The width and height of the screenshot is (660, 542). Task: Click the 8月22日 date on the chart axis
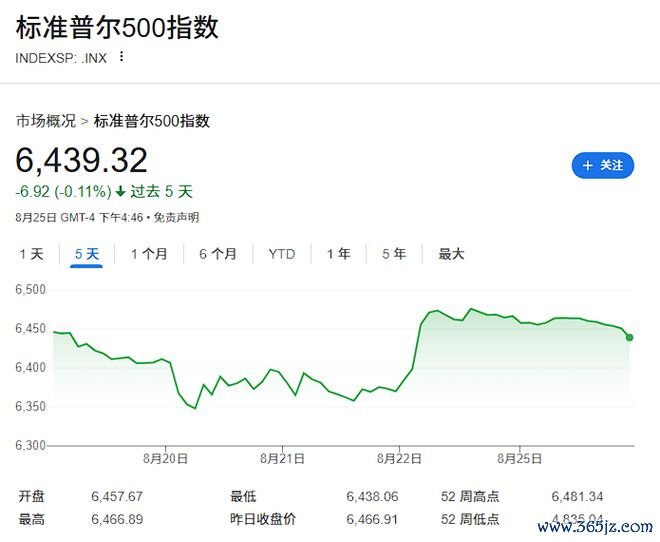(x=398, y=458)
